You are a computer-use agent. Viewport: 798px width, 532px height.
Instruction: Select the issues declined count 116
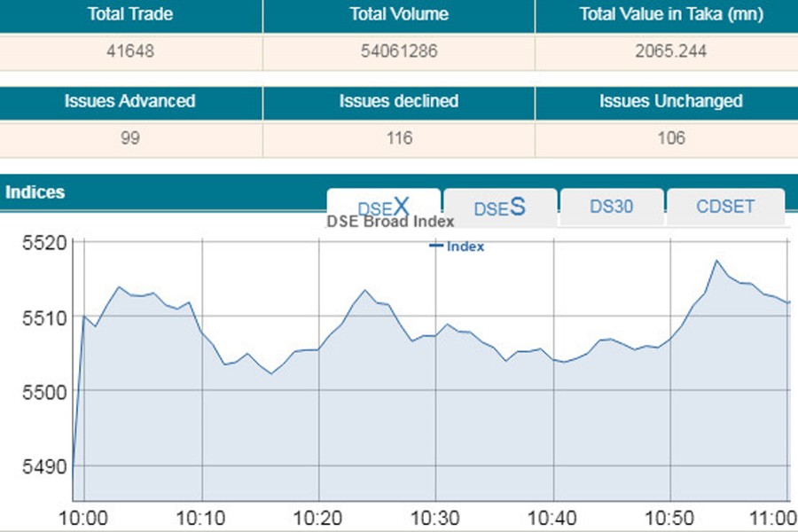pyautogui.click(x=398, y=138)
